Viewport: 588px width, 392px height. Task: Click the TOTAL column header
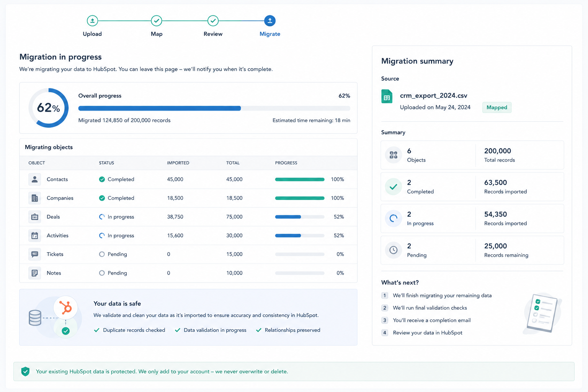click(233, 163)
